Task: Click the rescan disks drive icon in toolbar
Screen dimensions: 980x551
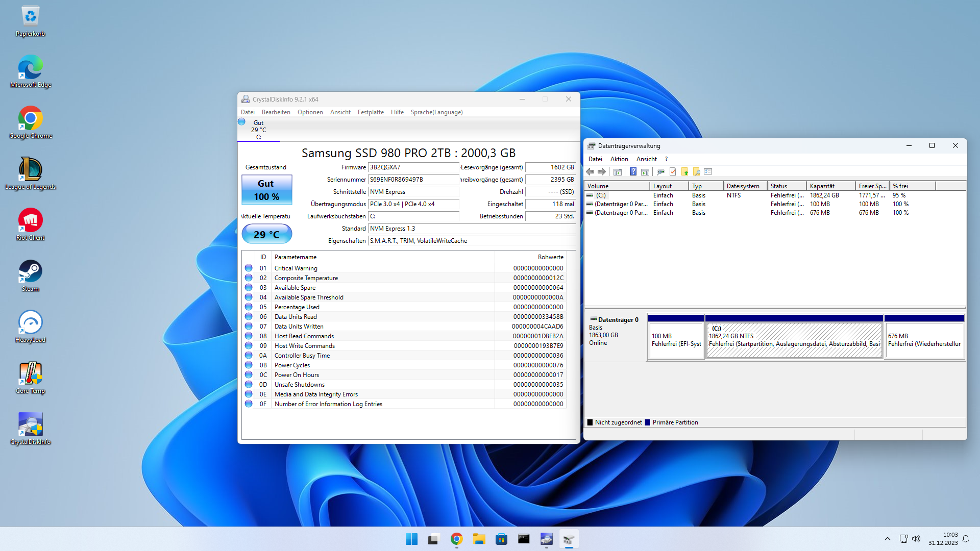Action: click(x=660, y=172)
